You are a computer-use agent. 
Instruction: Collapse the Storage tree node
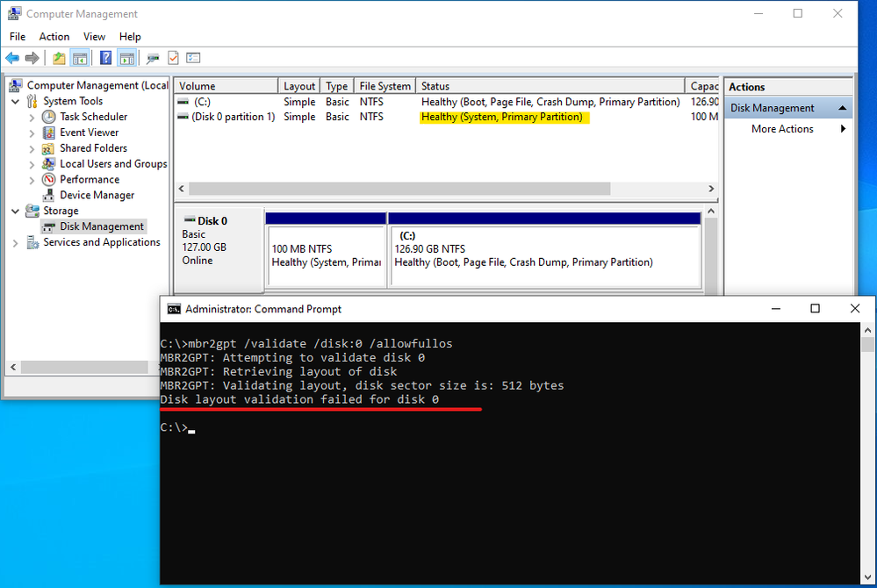pos(16,212)
